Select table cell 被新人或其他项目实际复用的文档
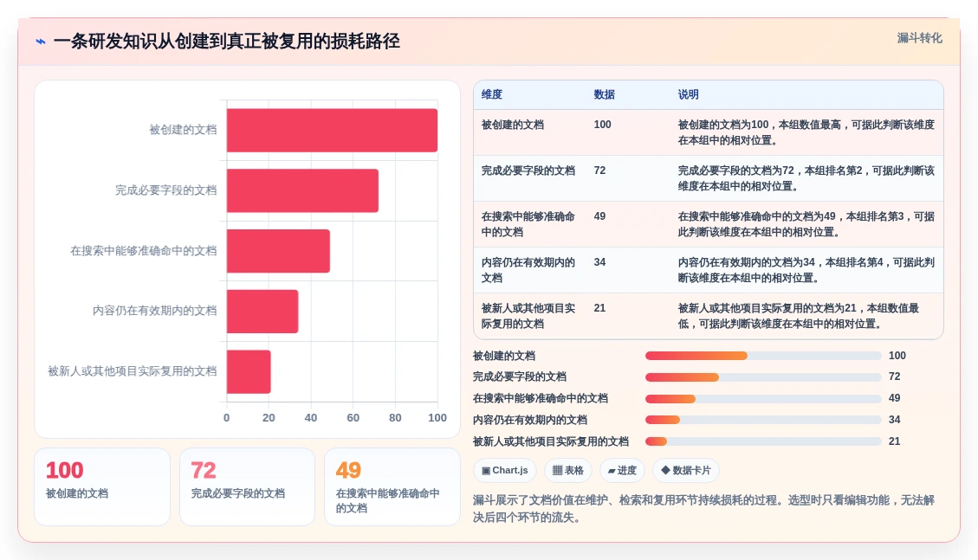978x560 pixels. coord(528,316)
